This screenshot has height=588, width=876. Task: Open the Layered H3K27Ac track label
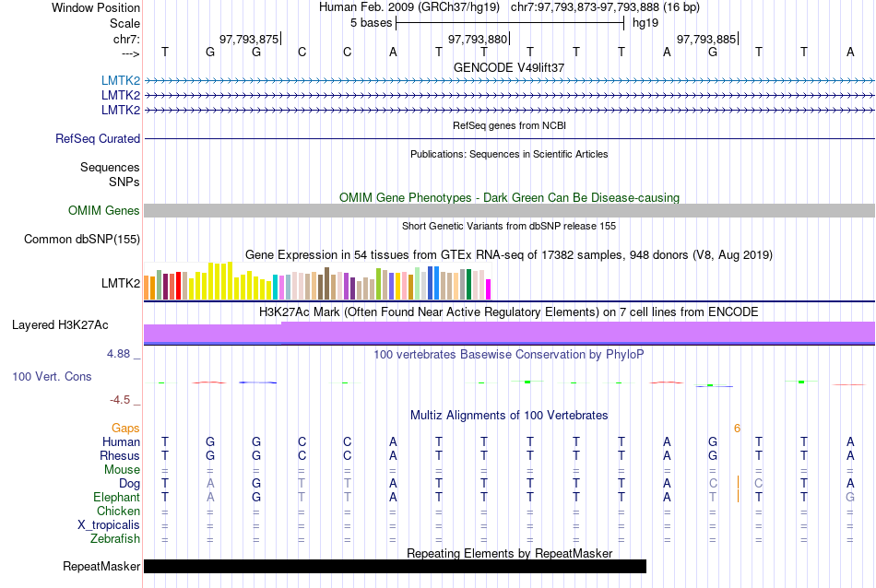[x=60, y=325]
